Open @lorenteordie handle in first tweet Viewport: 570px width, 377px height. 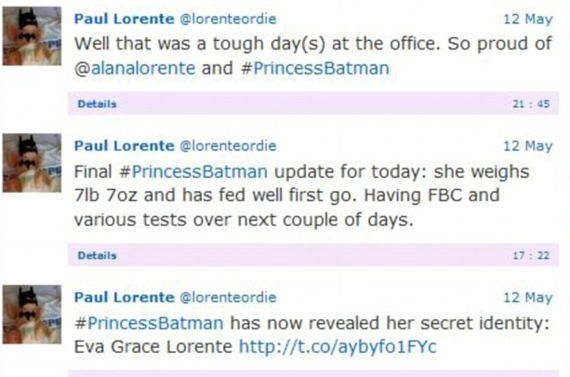pyautogui.click(x=228, y=19)
